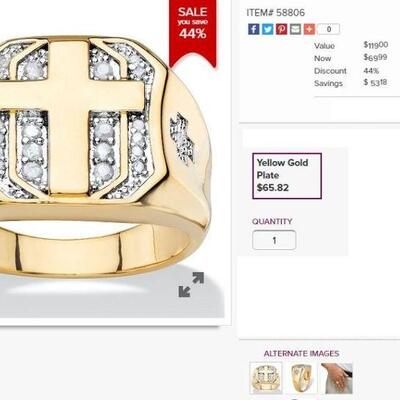The image size is (400, 400).
Task: Share the ring on Facebook
Action: [254, 29]
